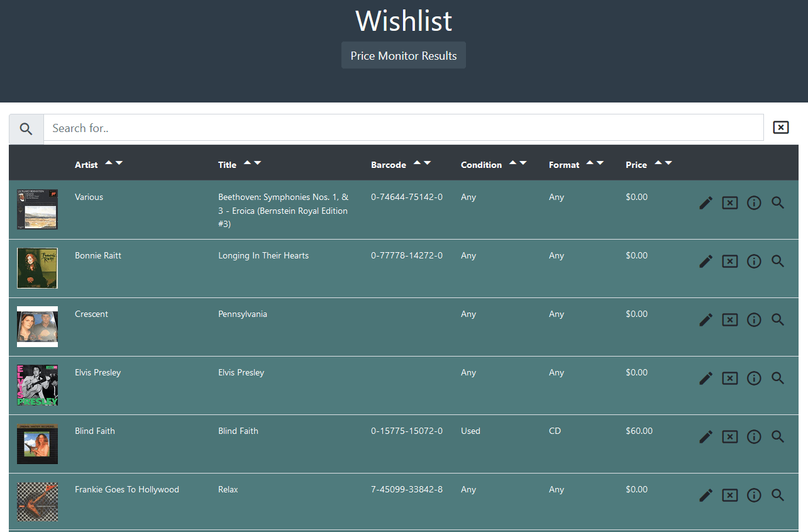Clear the search box with X icon

(780, 128)
